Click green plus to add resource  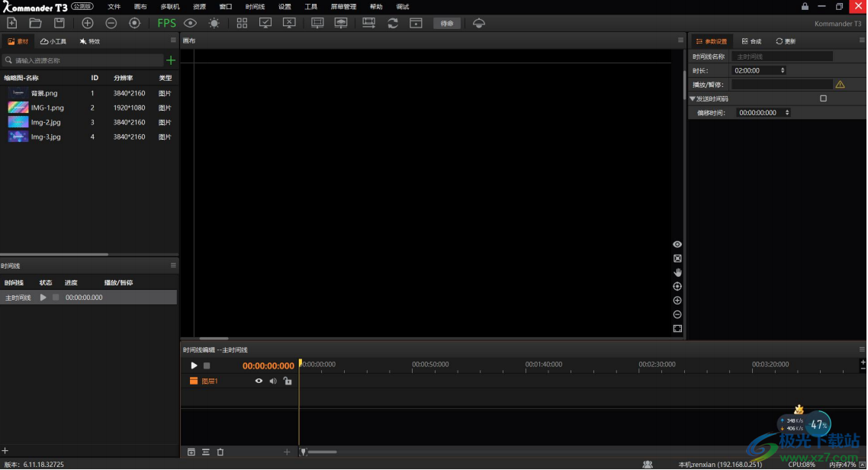pos(171,60)
